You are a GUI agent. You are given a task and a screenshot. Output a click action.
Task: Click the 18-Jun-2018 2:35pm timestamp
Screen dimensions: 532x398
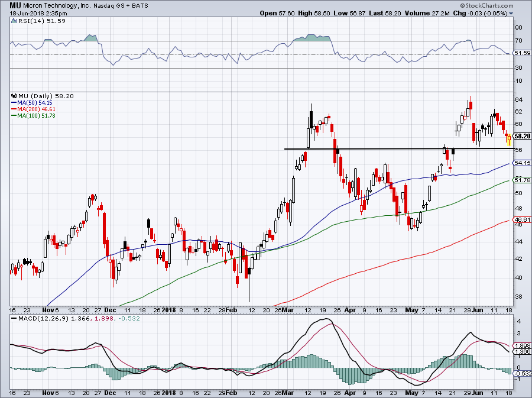(x=38, y=14)
